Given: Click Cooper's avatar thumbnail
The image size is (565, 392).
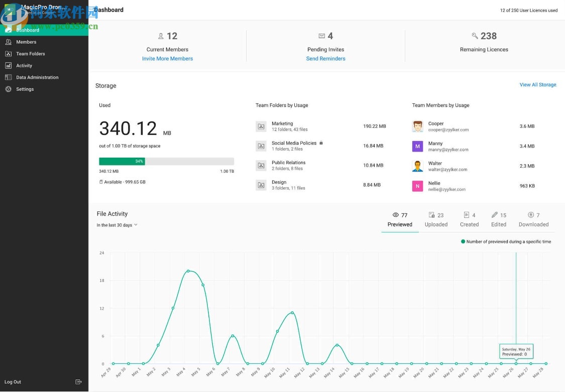Looking at the screenshot, I should coord(417,126).
